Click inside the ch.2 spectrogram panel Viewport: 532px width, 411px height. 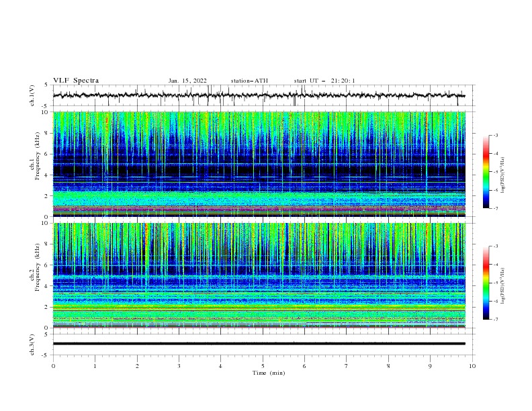tap(259, 275)
